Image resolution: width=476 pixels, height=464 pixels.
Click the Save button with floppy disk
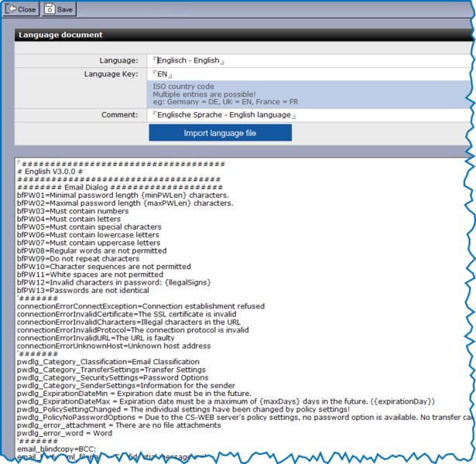60,9
